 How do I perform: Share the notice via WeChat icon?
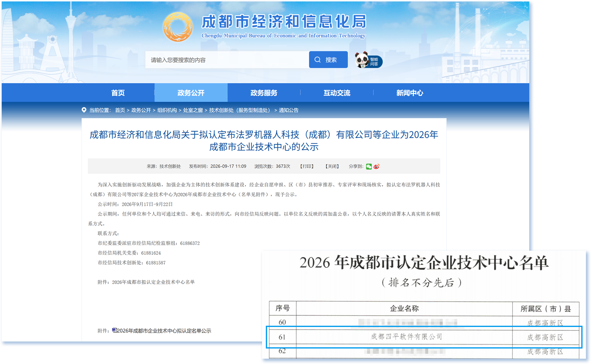tap(369, 166)
